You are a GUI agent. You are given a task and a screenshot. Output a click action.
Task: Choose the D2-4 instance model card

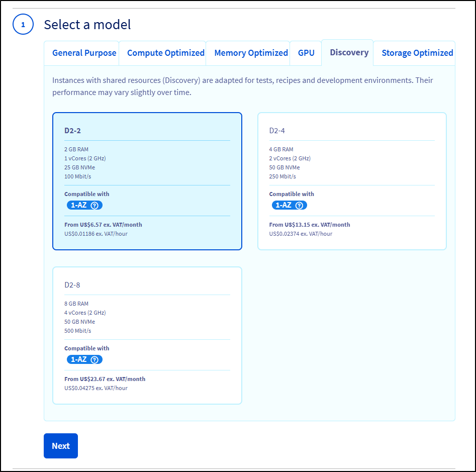[x=352, y=181]
